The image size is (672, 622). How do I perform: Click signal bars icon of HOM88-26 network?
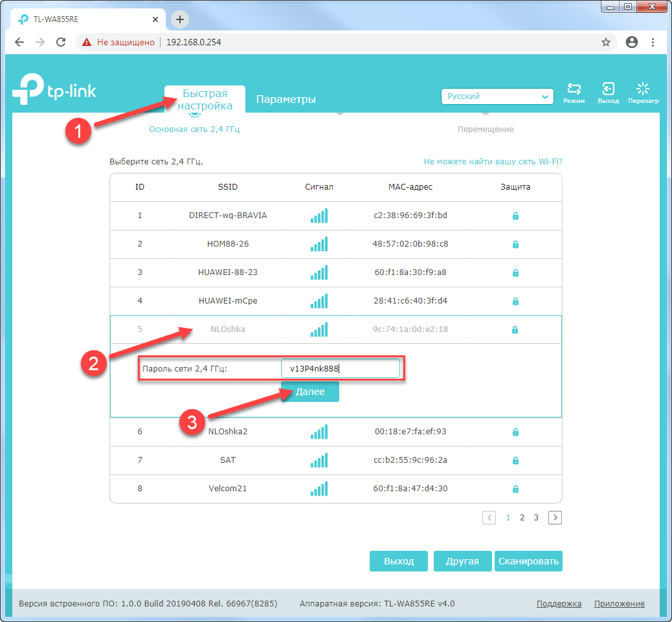(x=319, y=244)
